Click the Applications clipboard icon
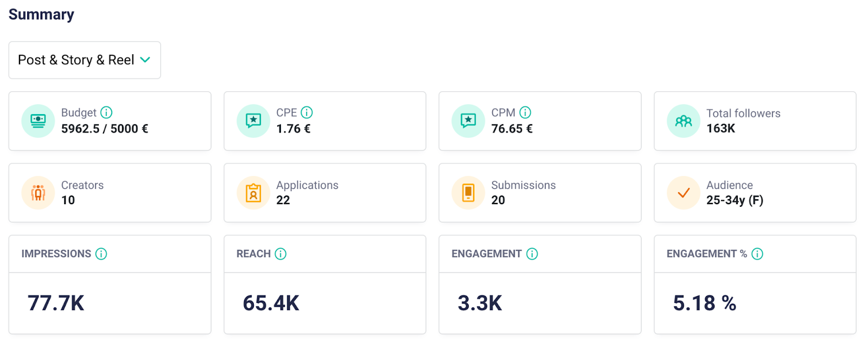The height and width of the screenshot is (348, 868). (x=253, y=193)
